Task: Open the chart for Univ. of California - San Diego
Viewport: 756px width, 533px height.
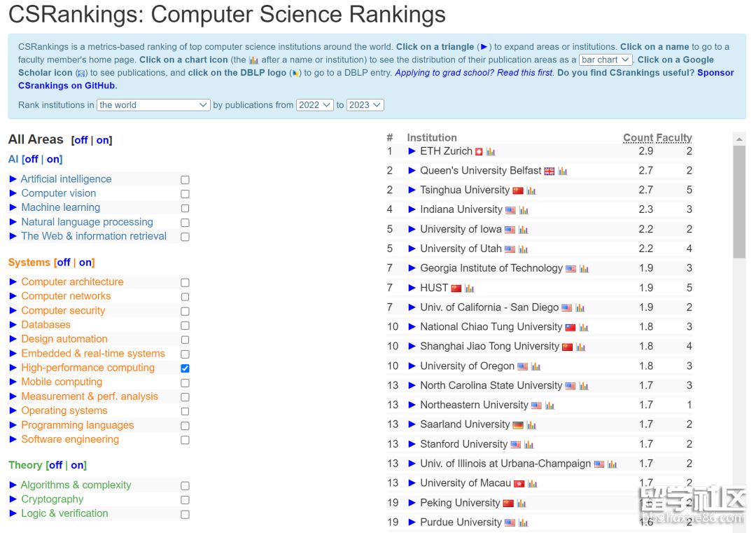Action: point(580,308)
